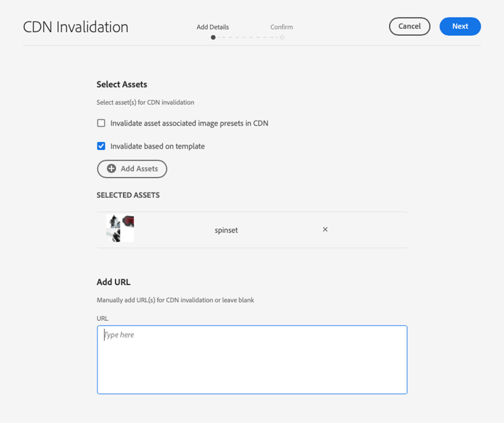
Task: Click the SELECTED ASSETS heading
Action: click(128, 195)
